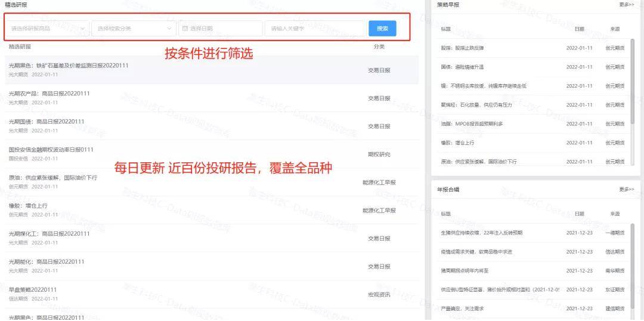
Task: Click the 策略早报 panel title
Action: pos(448,5)
